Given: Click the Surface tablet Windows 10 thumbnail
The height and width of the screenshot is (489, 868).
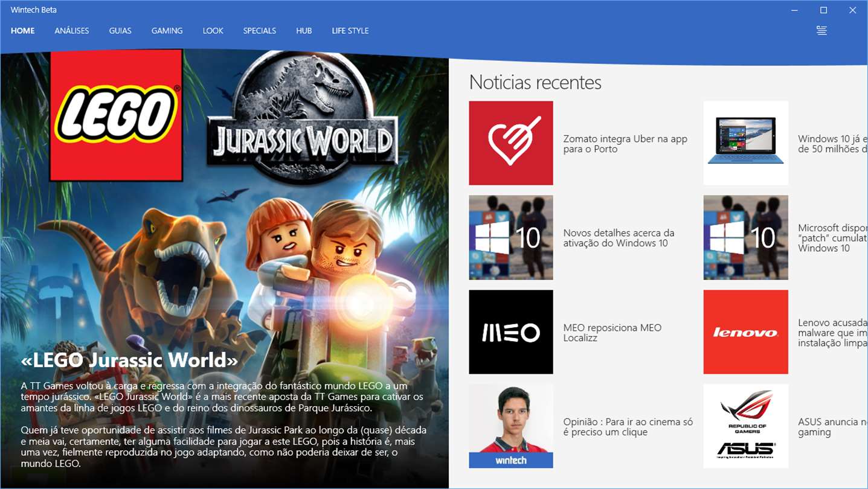Looking at the screenshot, I should click(746, 143).
